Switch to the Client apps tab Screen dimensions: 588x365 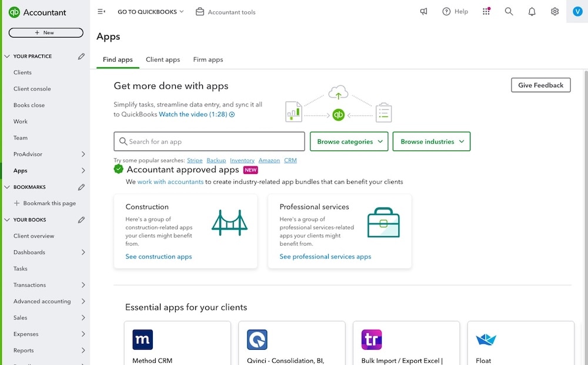pyautogui.click(x=163, y=59)
